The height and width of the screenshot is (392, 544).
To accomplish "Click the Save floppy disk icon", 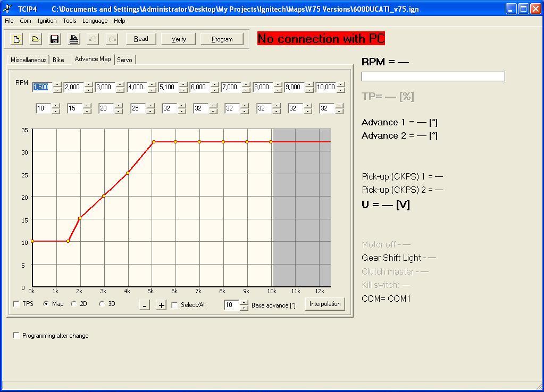I will [x=54, y=39].
